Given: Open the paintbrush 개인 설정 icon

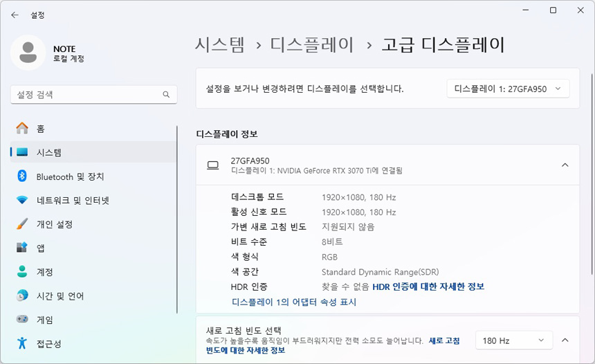Looking at the screenshot, I should [x=22, y=224].
